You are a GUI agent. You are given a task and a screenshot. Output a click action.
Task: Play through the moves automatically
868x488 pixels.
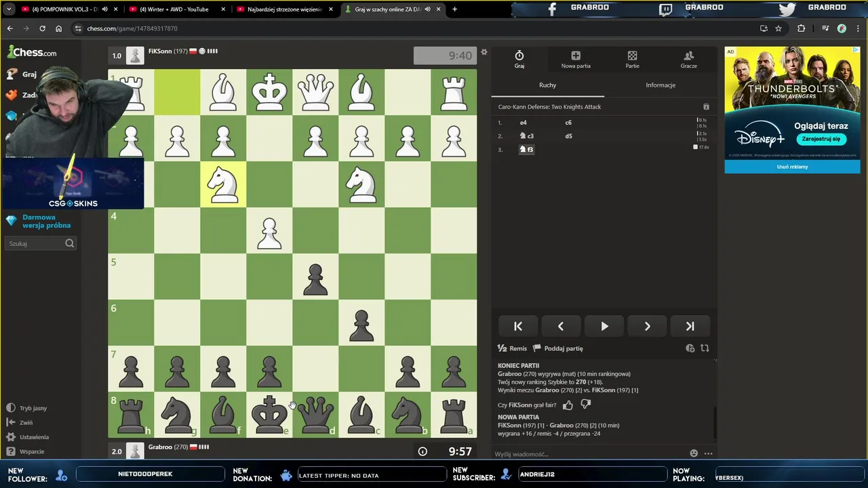click(x=604, y=326)
